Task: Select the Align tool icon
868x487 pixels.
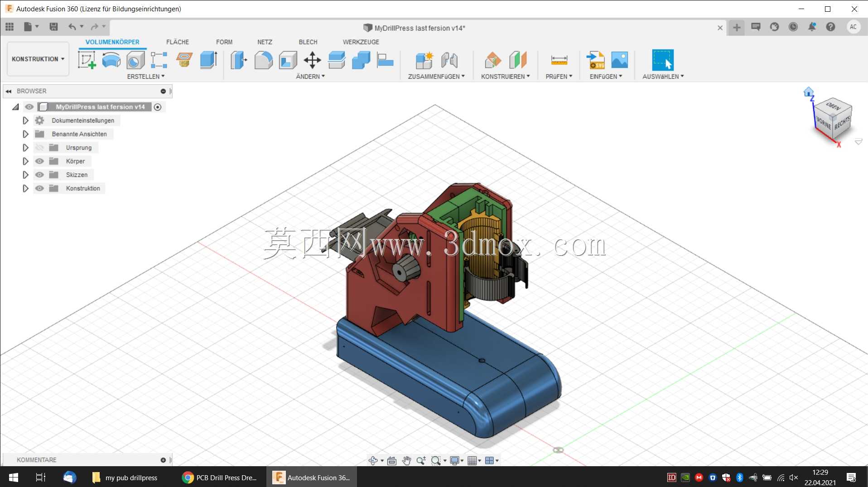Action: tap(385, 60)
